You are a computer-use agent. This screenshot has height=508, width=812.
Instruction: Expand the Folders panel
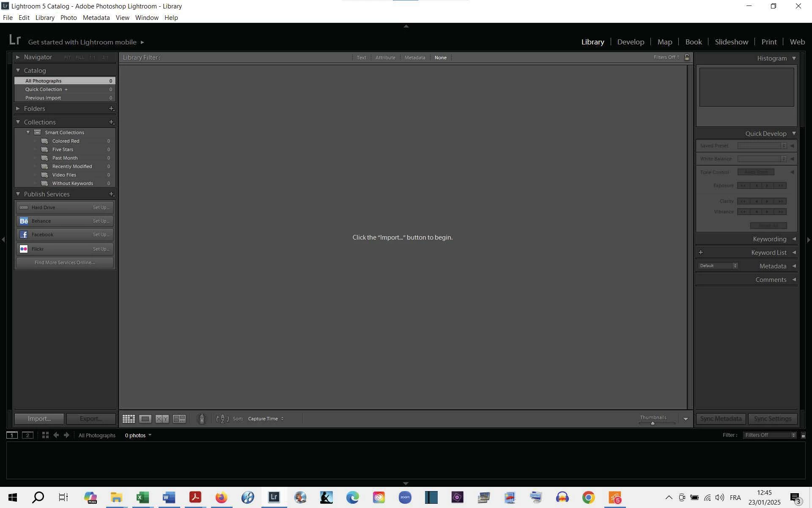coord(18,109)
